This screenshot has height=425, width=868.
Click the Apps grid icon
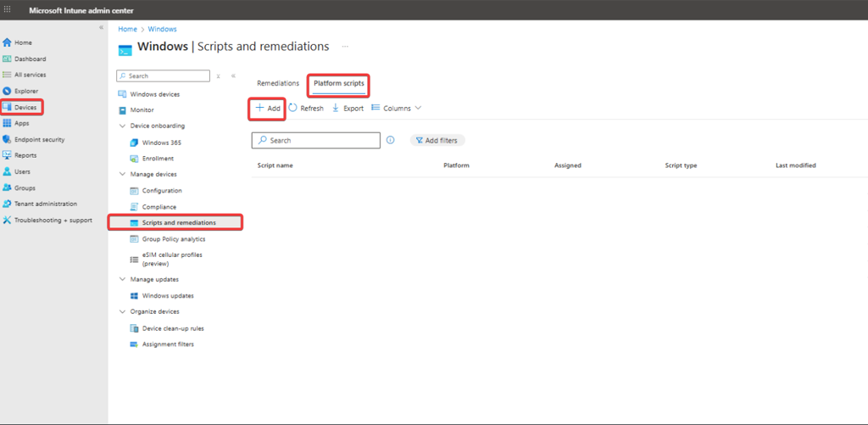coord(7,123)
